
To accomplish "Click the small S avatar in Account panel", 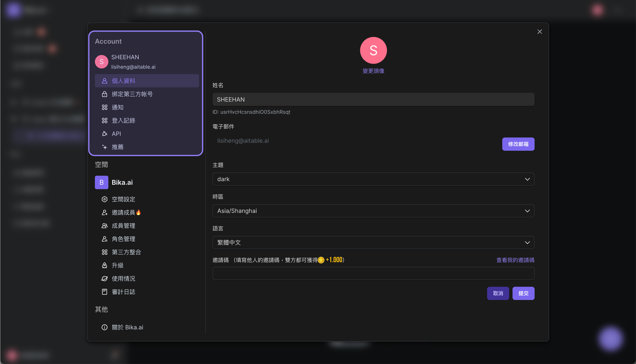I will click(101, 62).
